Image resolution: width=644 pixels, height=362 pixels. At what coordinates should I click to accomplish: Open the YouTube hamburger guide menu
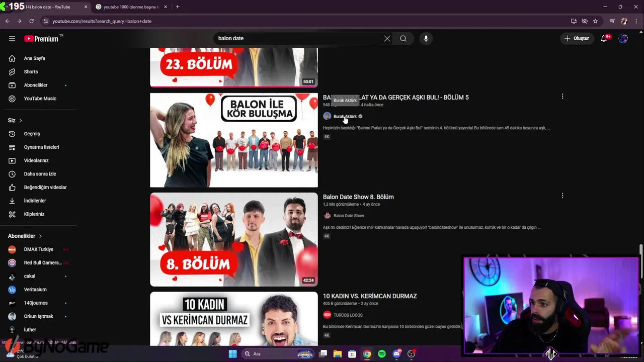pos(12,38)
